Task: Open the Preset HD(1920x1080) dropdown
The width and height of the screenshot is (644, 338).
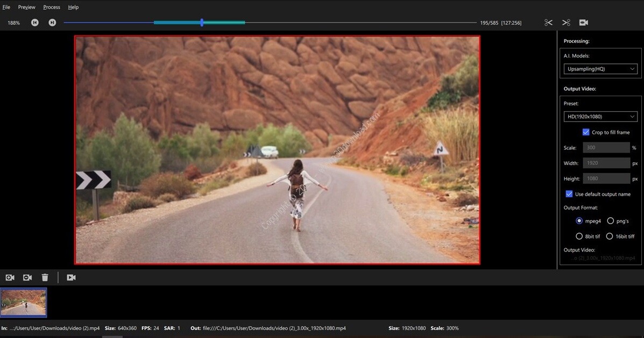Action: pyautogui.click(x=600, y=117)
